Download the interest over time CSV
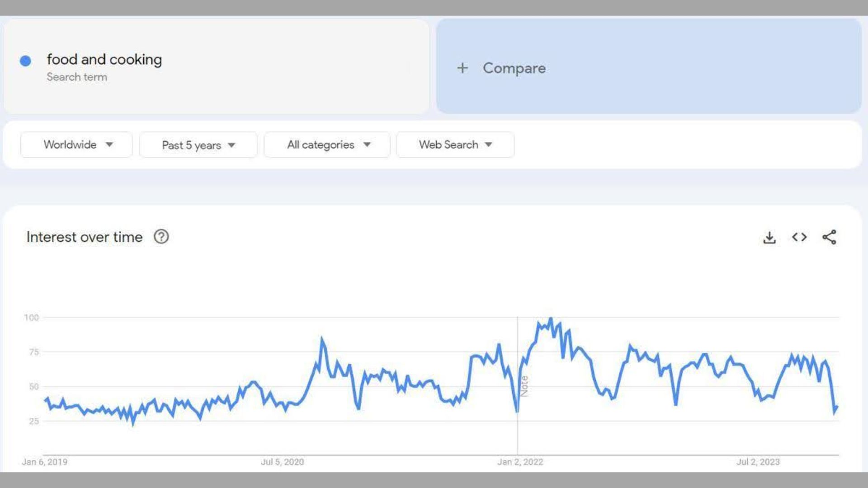 (x=769, y=237)
